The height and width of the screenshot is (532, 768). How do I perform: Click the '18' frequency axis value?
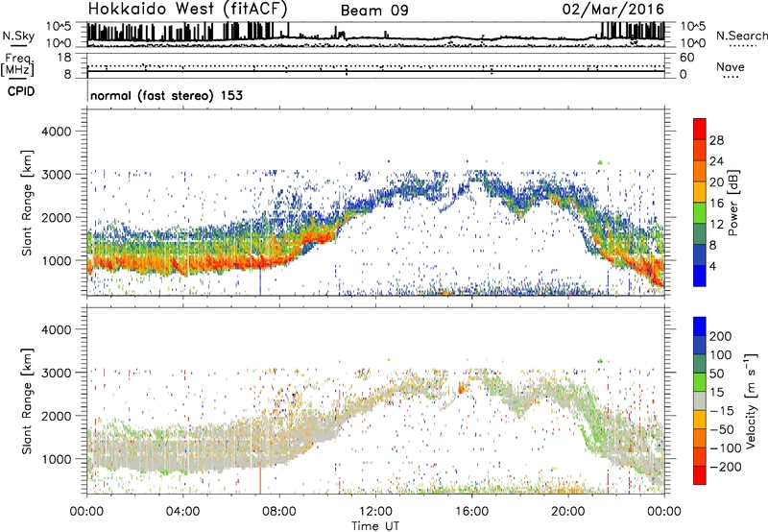(x=64, y=57)
